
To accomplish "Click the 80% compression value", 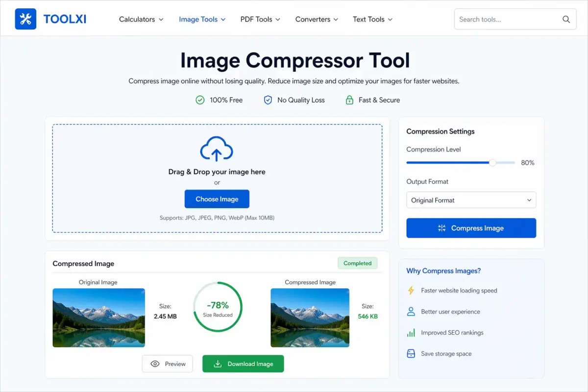I will click(528, 163).
